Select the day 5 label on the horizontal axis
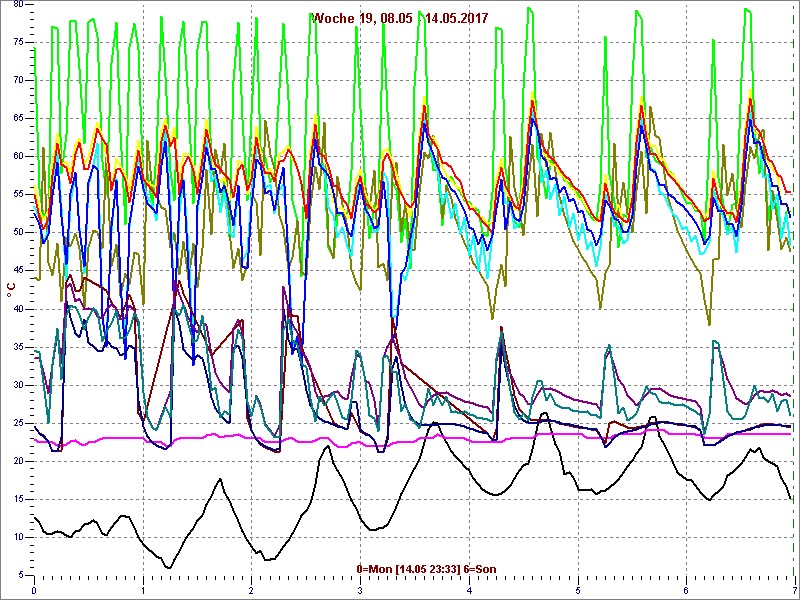Viewport: 800px width, 600px height. click(x=578, y=591)
